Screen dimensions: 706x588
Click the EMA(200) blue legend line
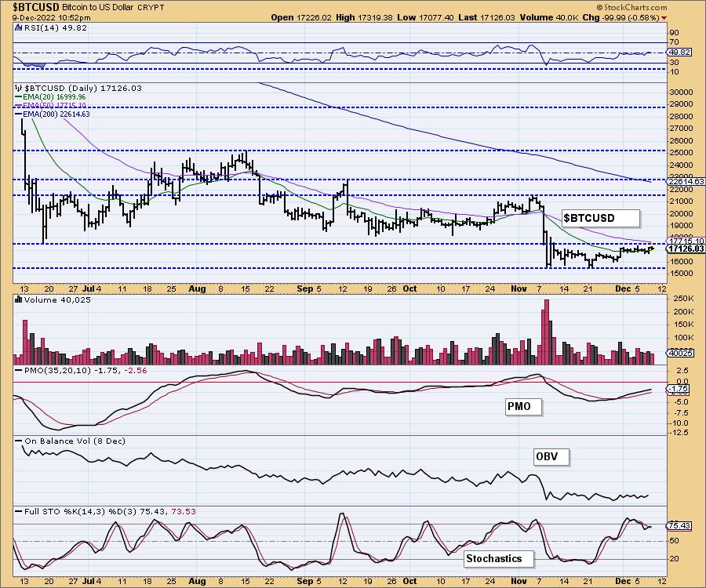point(19,114)
